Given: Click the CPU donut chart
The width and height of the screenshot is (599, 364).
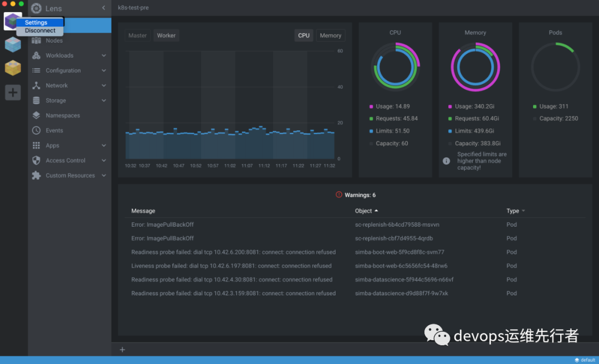Looking at the screenshot, I should click(x=395, y=67).
